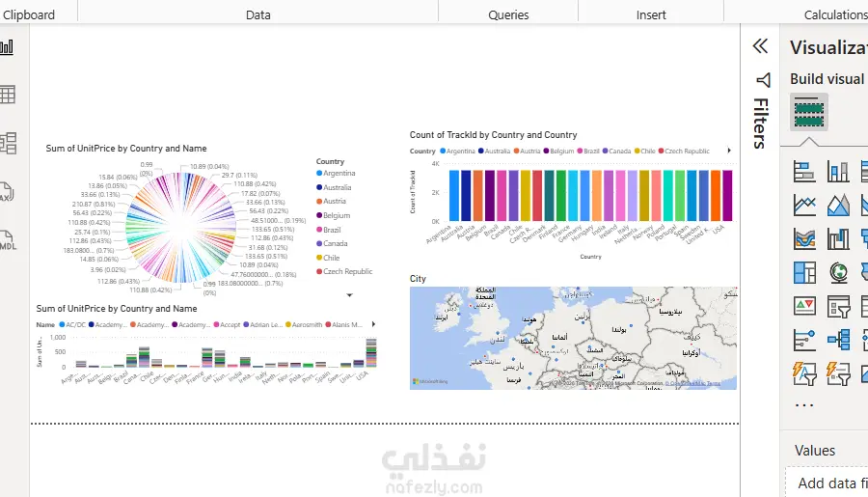Open Model view from left sidebar
868x497 pixels.
click(8, 143)
